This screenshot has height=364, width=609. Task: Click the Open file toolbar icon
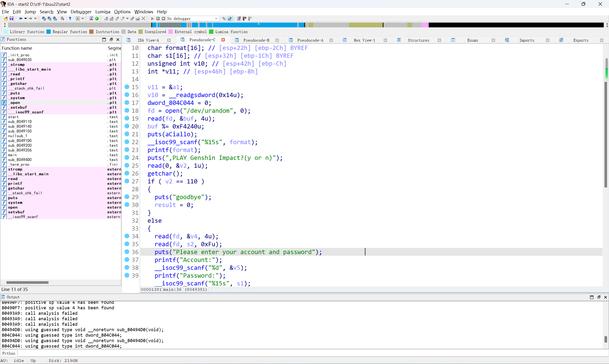click(x=6, y=19)
